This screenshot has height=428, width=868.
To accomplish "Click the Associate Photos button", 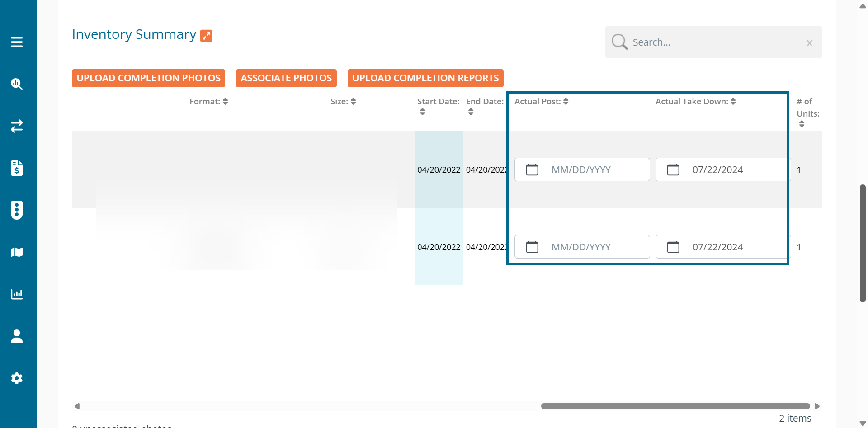I will (x=286, y=78).
